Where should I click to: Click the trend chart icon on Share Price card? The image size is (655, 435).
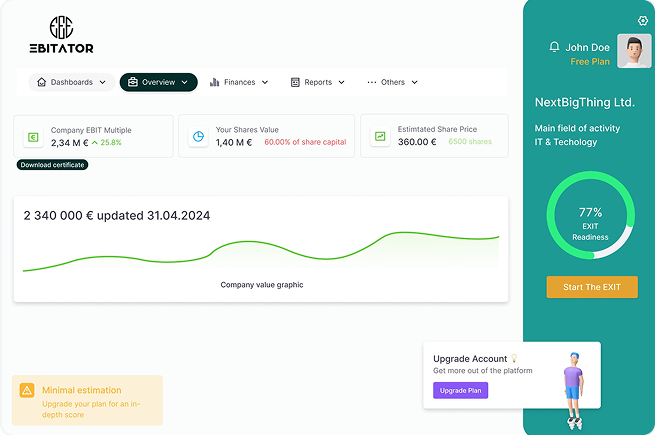380,136
